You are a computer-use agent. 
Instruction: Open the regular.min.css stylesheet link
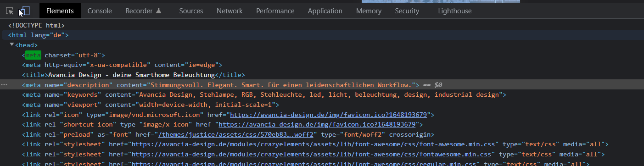[304, 164]
